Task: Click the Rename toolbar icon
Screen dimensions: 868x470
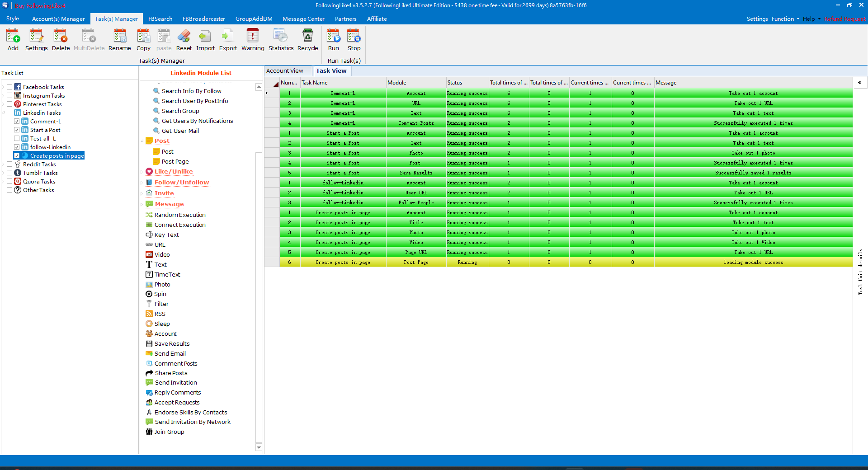Action: 119,40
